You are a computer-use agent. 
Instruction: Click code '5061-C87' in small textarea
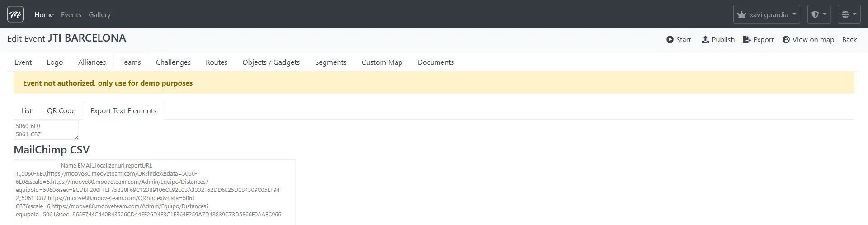click(28, 134)
